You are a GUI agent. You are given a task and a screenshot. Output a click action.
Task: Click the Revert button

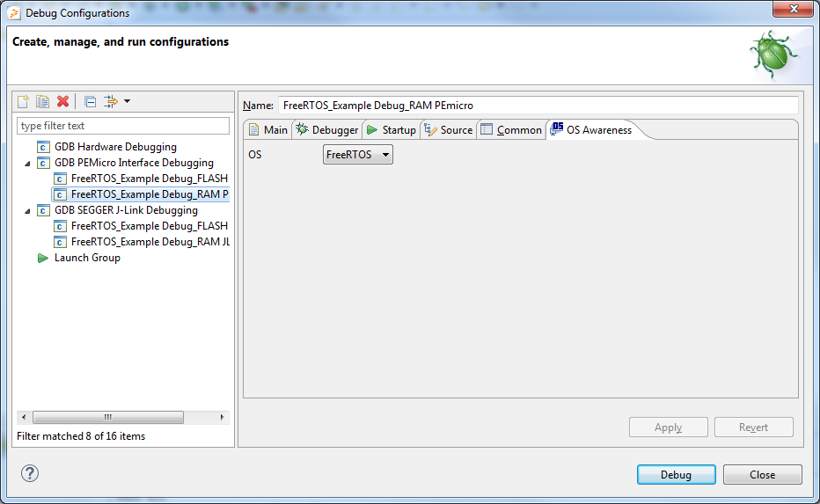(754, 427)
